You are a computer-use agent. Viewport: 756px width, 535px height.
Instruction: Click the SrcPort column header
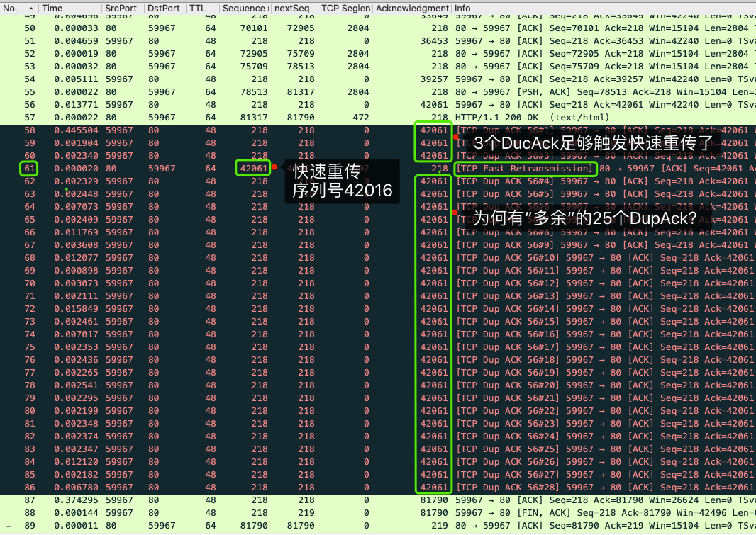click(121, 9)
